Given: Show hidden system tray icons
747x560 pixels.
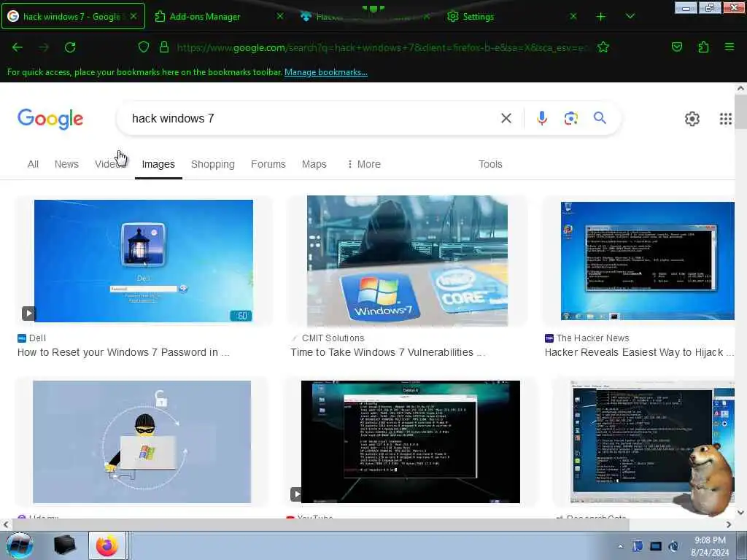Looking at the screenshot, I should [620, 546].
